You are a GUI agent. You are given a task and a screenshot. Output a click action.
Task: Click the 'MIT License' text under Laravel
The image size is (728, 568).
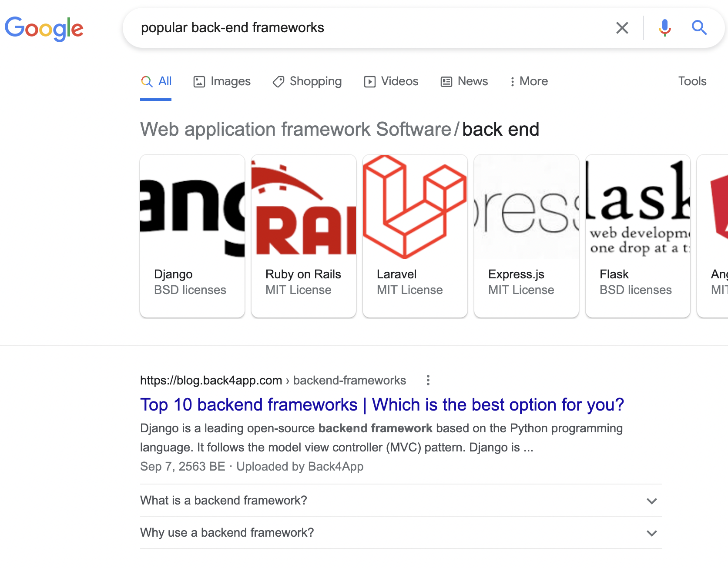pyautogui.click(x=409, y=290)
